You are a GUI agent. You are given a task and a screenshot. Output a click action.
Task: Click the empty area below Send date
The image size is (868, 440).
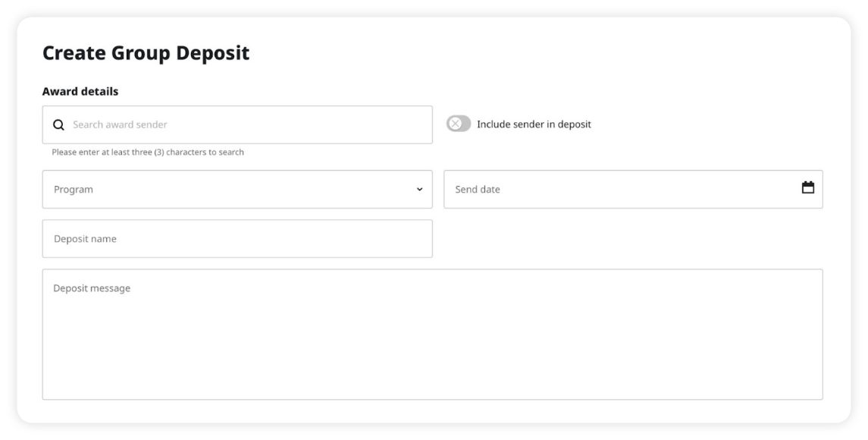(x=633, y=239)
